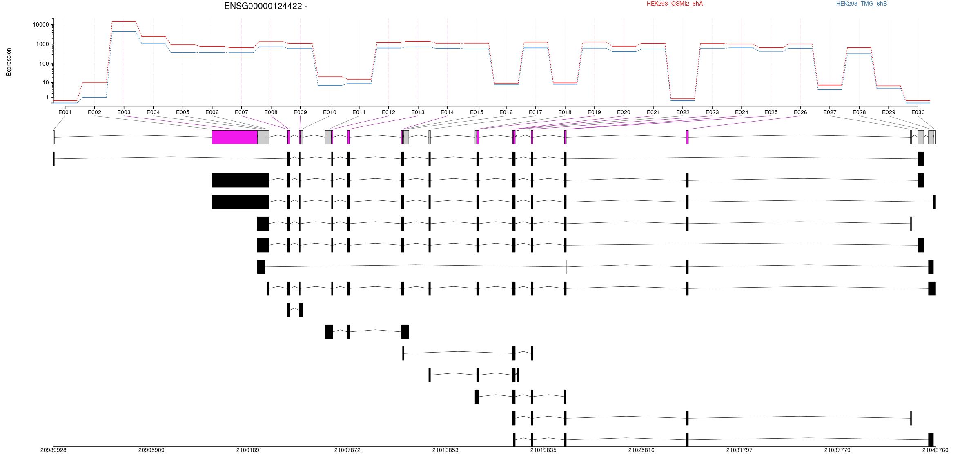Click exon label E006
The width and height of the screenshot is (980, 457).
[x=212, y=112]
